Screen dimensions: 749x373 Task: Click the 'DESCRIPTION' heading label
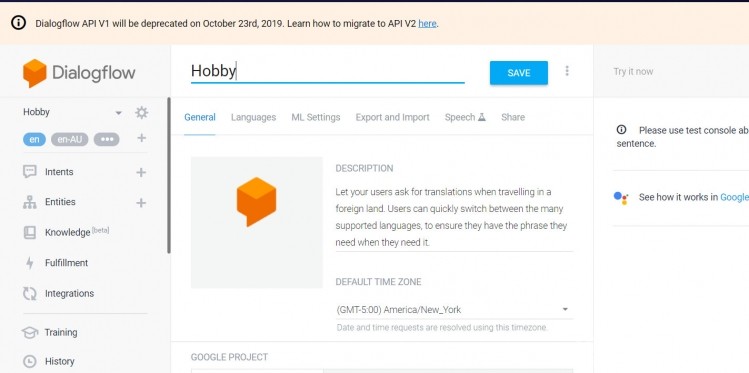coord(364,169)
